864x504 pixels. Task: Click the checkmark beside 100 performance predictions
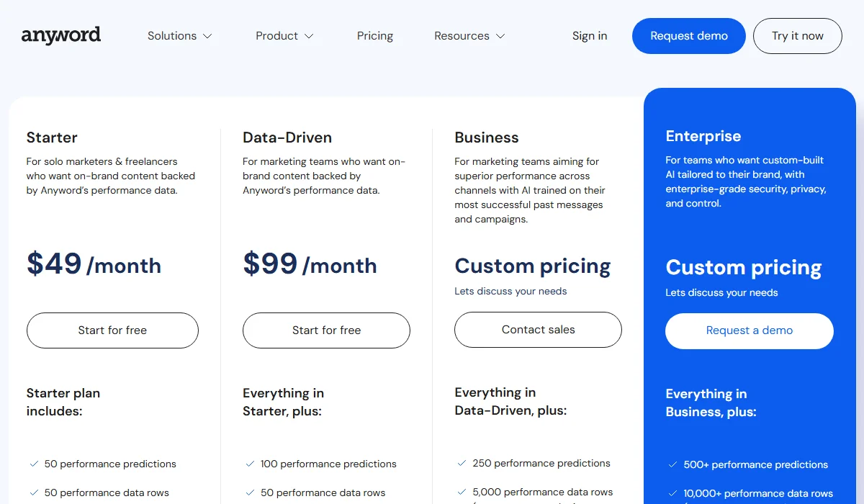coord(249,464)
